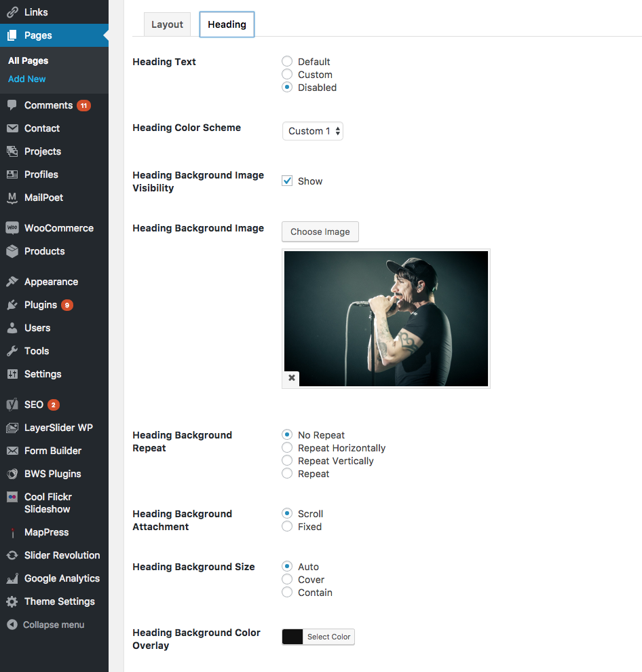The height and width of the screenshot is (672, 642).
Task: Click the Comments speech bubble icon
Action: [x=12, y=105]
